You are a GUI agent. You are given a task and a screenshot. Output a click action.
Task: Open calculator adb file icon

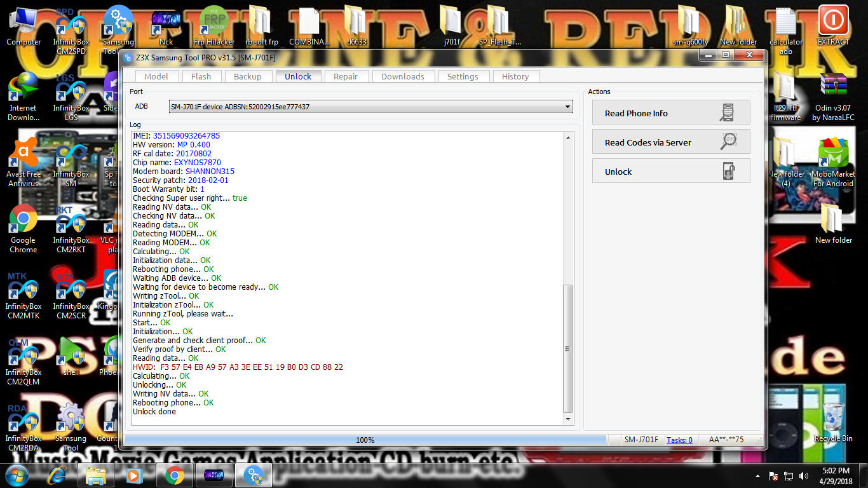click(x=786, y=30)
